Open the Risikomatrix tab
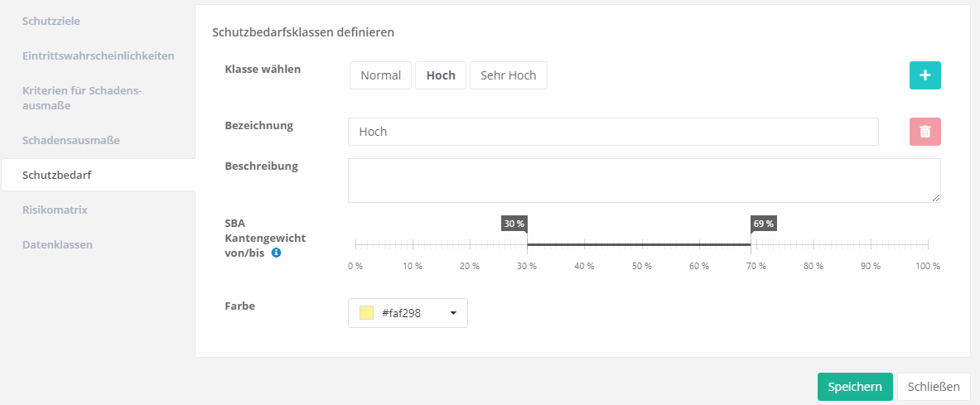The width and height of the screenshot is (980, 405). coord(55,210)
